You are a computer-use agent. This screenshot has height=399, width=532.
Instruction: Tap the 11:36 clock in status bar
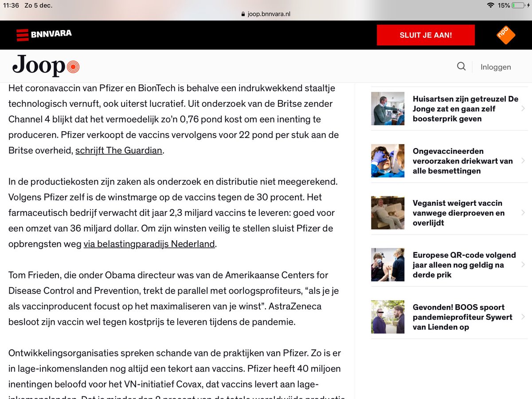(11, 5)
